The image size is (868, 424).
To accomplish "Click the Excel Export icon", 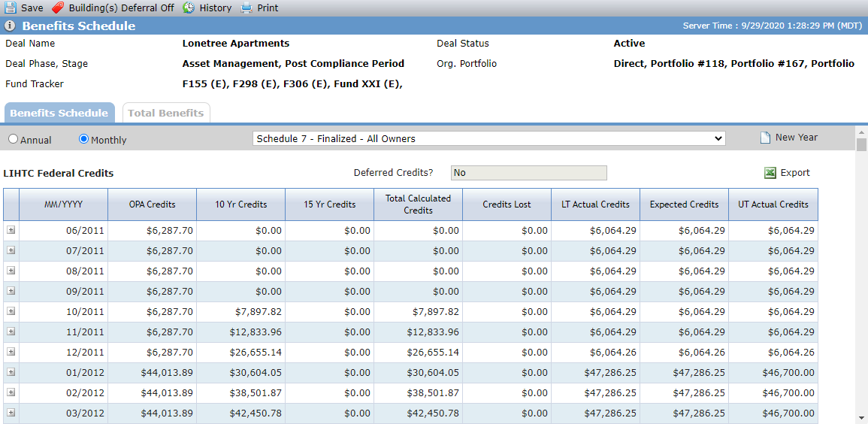I will tap(770, 173).
